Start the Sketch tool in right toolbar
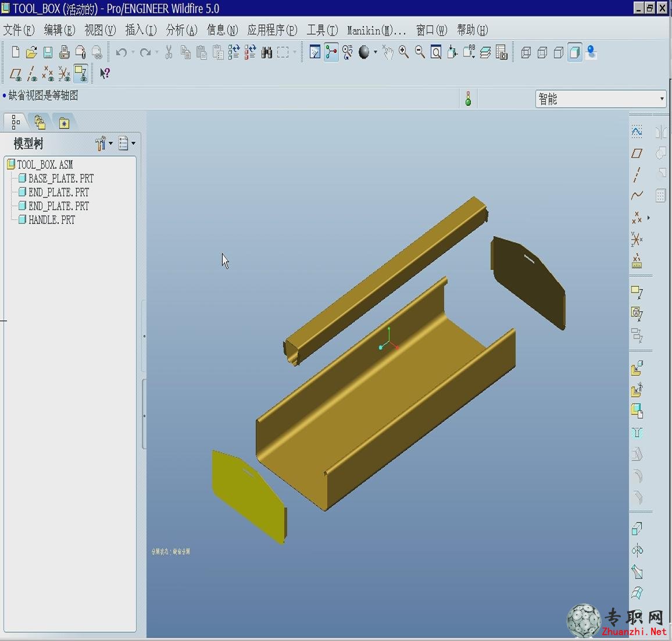 [637, 131]
